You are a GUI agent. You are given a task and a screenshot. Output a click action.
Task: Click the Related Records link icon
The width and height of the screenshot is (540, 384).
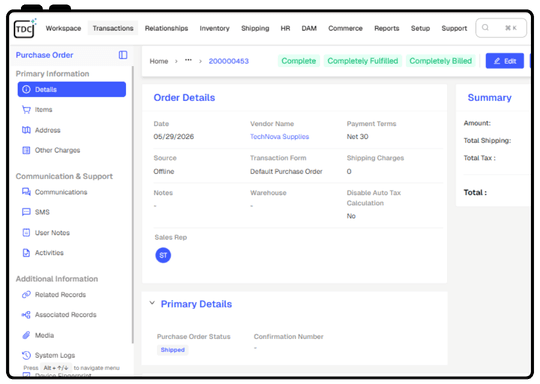click(26, 295)
